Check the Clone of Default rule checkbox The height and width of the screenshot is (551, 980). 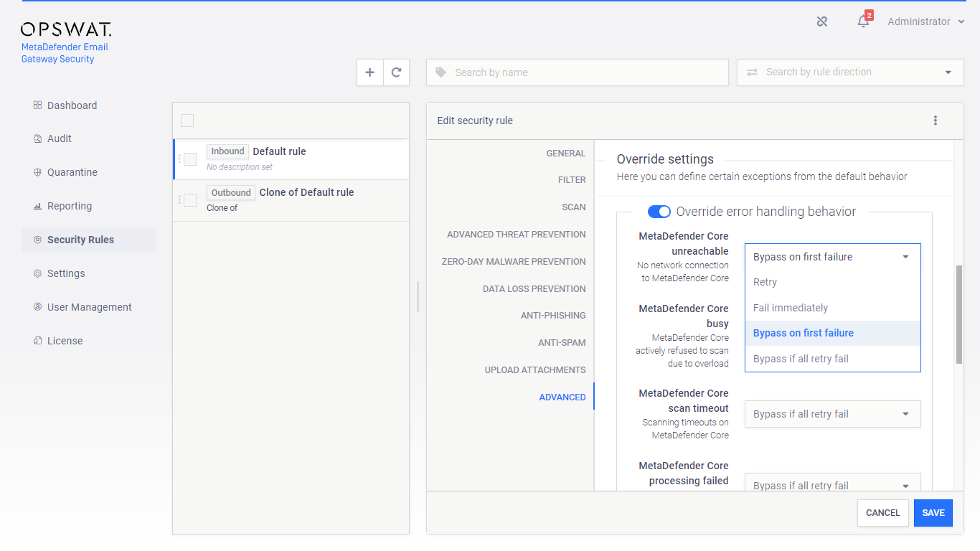tap(190, 200)
